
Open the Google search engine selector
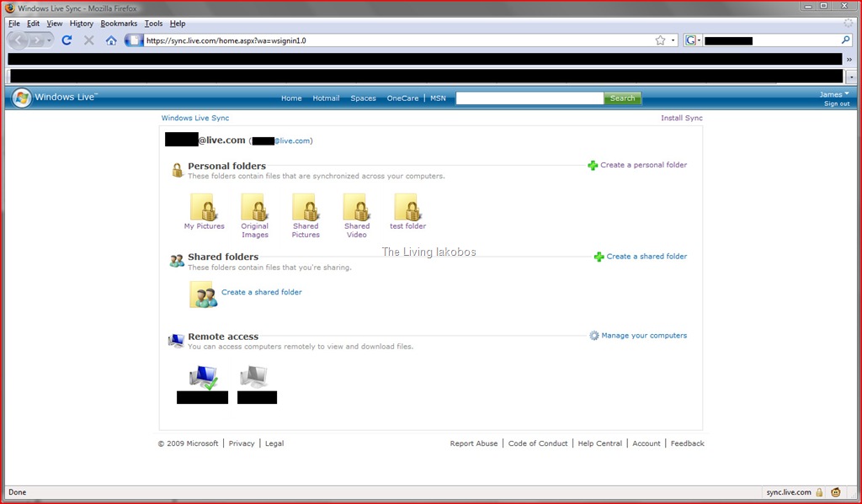693,40
